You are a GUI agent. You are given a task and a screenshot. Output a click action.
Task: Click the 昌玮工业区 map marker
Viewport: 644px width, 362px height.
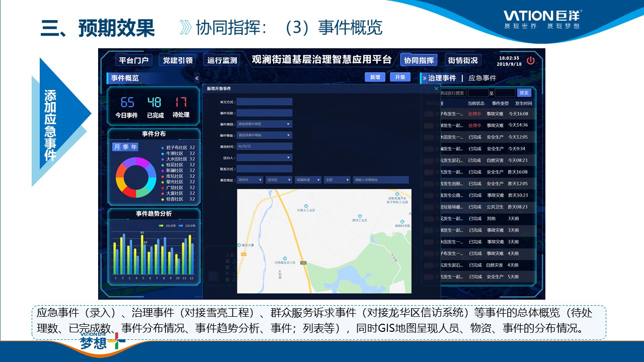tap(359, 216)
